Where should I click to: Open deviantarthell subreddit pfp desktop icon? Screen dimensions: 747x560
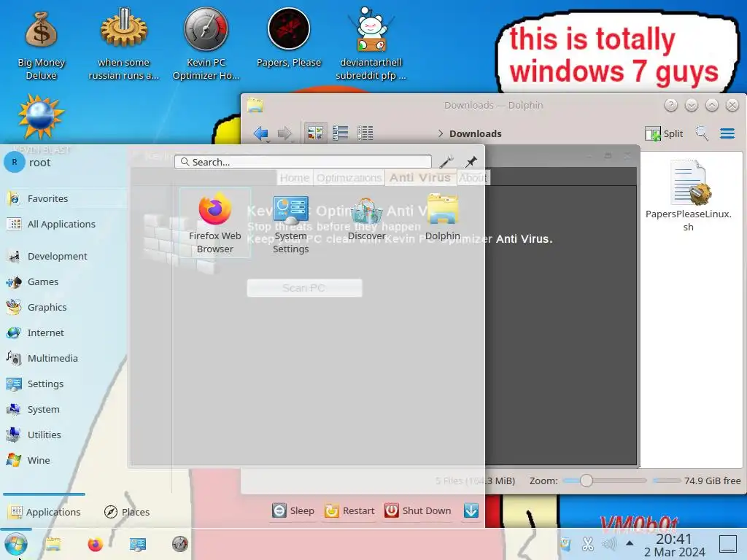tap(371, 45)
